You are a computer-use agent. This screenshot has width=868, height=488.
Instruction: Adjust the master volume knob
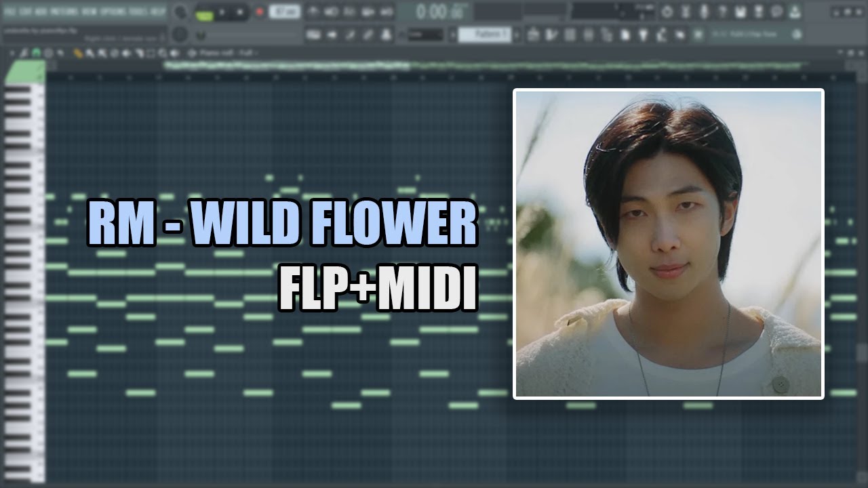point(180,12)
